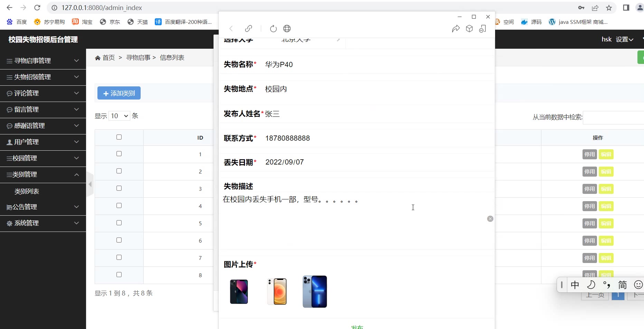644x329 pixels.
Task: Bookmark this page with the star icon
Action: coord(609,8)
